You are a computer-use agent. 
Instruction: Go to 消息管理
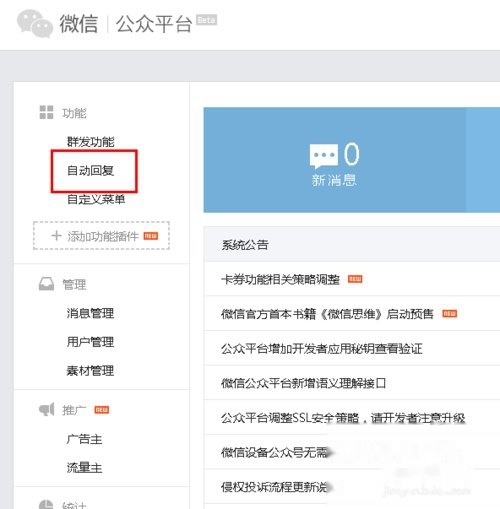point(90,313)
